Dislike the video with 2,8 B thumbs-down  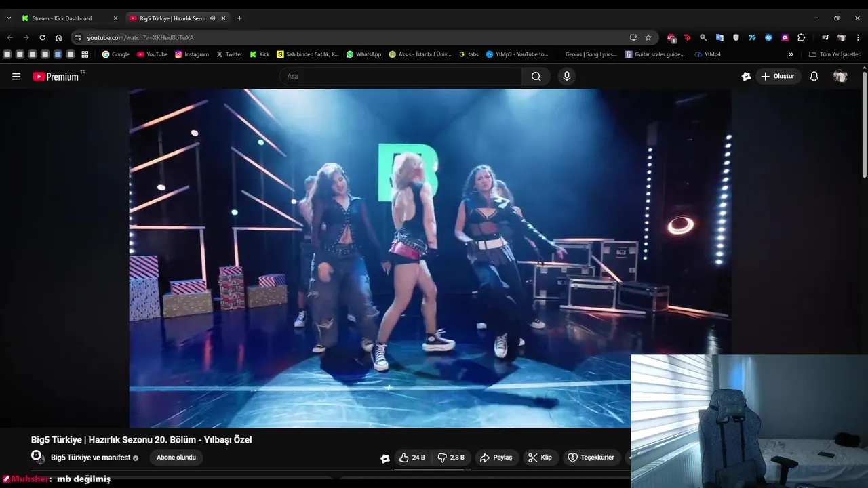click(451, 457)
